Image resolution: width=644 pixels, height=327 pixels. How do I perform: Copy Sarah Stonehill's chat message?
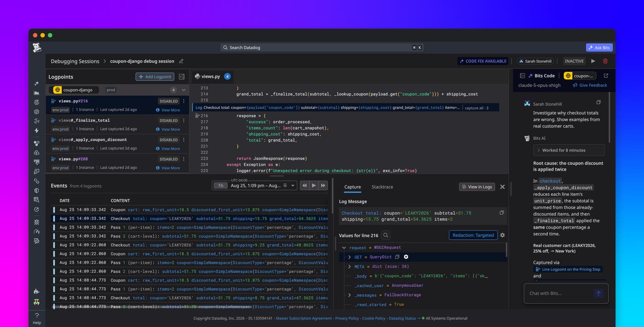pos(598,102)
